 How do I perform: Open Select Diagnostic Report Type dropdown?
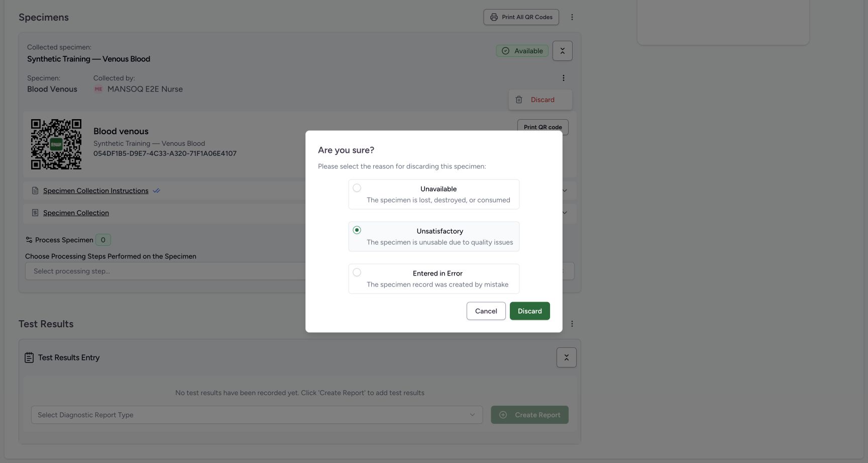(x=257, y=415)
